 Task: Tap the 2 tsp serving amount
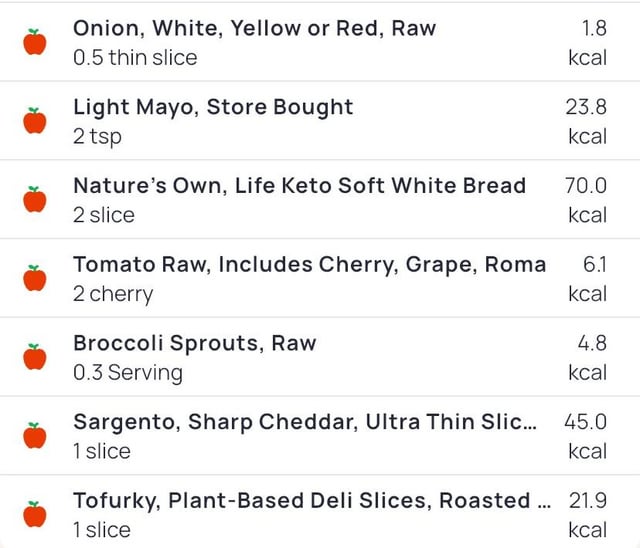click(x=97, y=137)
